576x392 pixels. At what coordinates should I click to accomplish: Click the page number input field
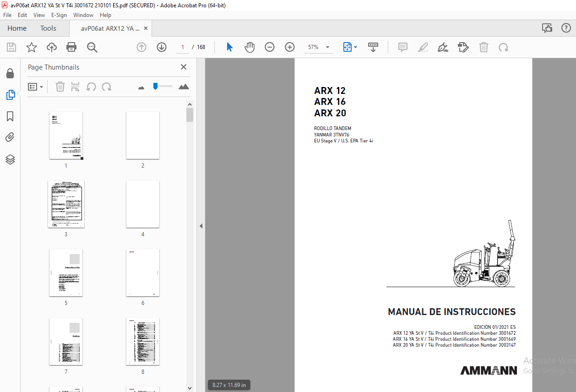point(182,47)
